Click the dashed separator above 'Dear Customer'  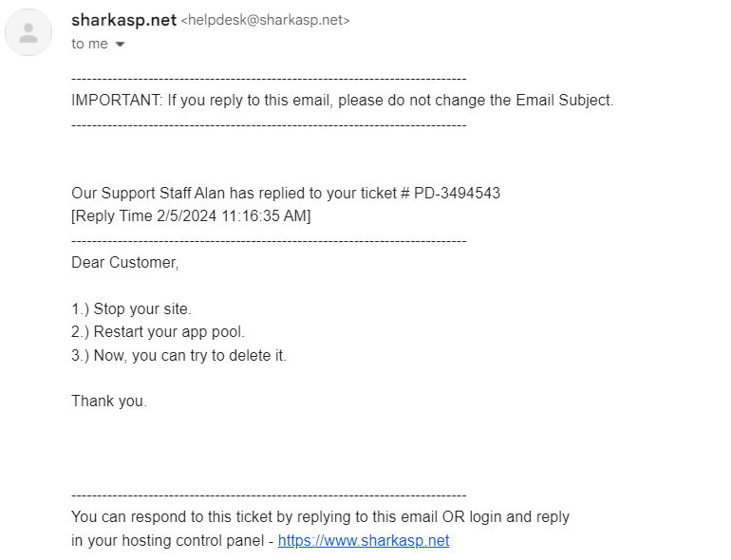click(269, 240)
